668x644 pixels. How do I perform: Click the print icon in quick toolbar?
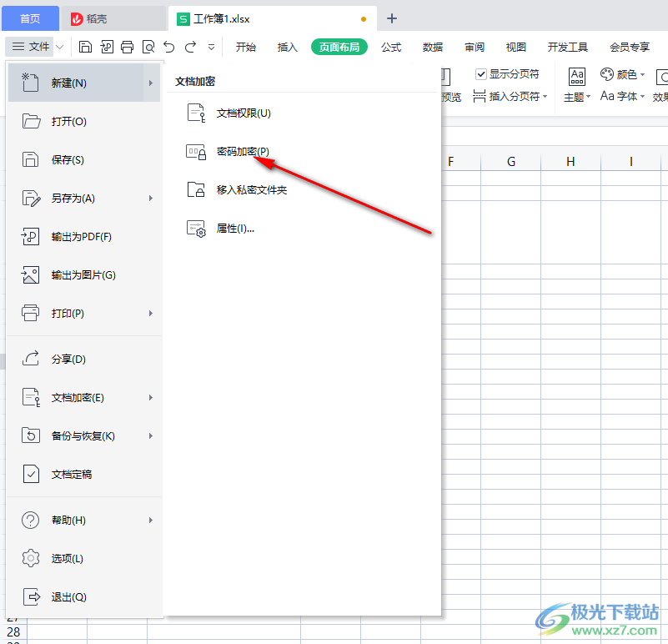pos(127,47)
